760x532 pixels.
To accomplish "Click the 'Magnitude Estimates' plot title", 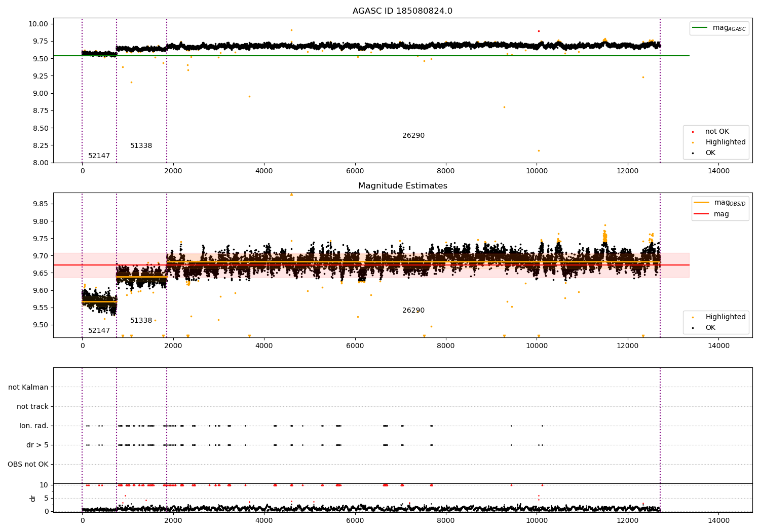I will click(x=402, y=186).
